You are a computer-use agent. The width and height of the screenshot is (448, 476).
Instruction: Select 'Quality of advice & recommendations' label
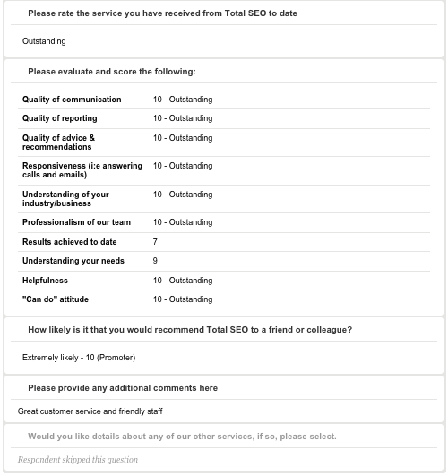[58, 143]
